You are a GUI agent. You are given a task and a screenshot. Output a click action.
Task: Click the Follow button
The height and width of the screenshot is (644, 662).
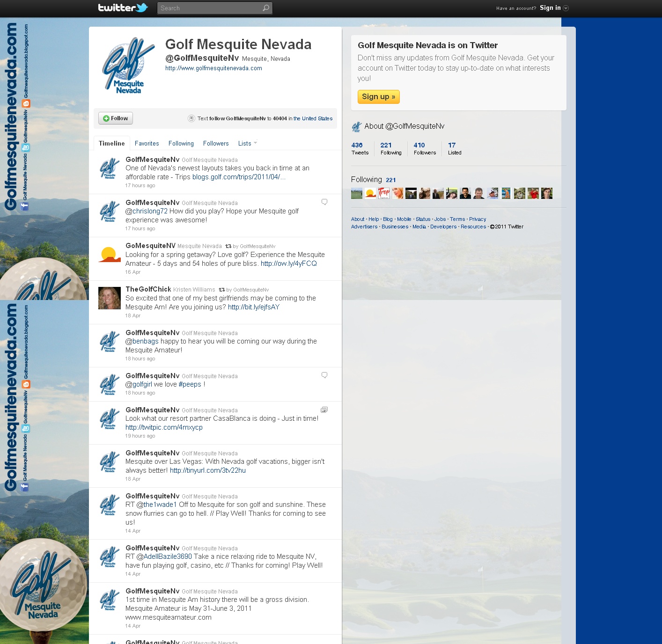116,118
